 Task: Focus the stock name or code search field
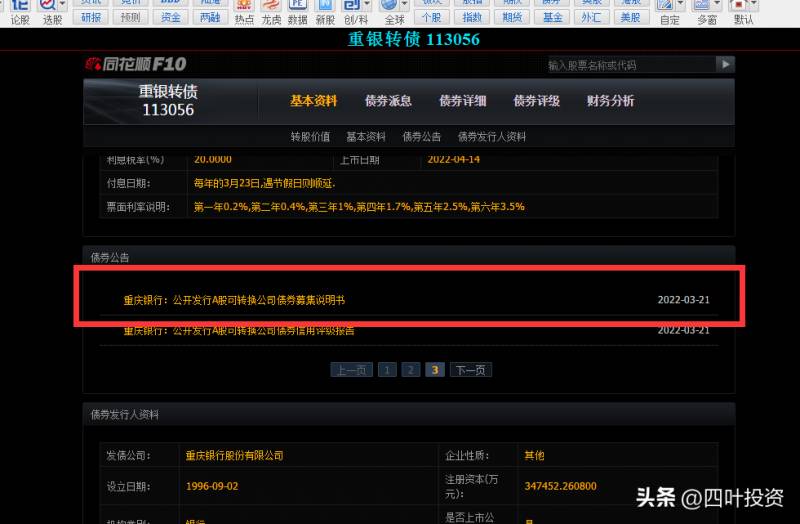[x=631, y=65]
